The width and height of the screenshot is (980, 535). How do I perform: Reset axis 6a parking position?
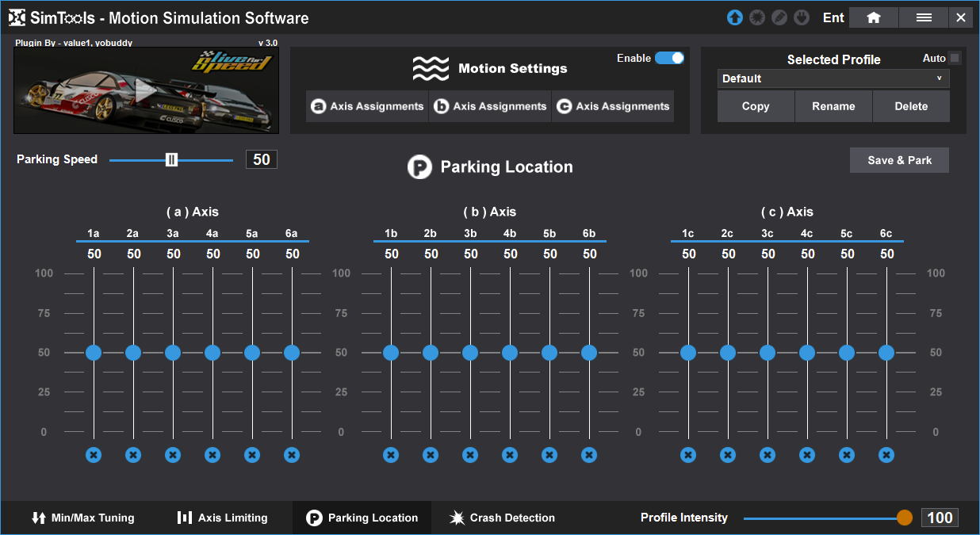coord(292,455)
